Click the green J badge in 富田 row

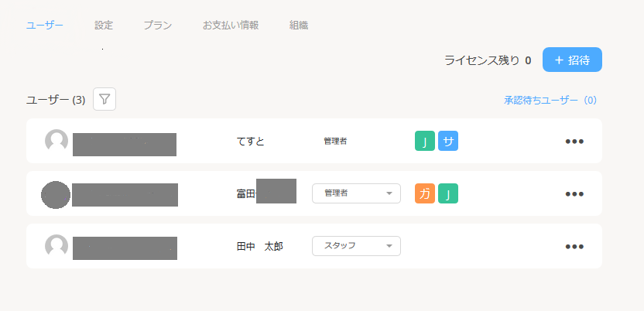448,193
